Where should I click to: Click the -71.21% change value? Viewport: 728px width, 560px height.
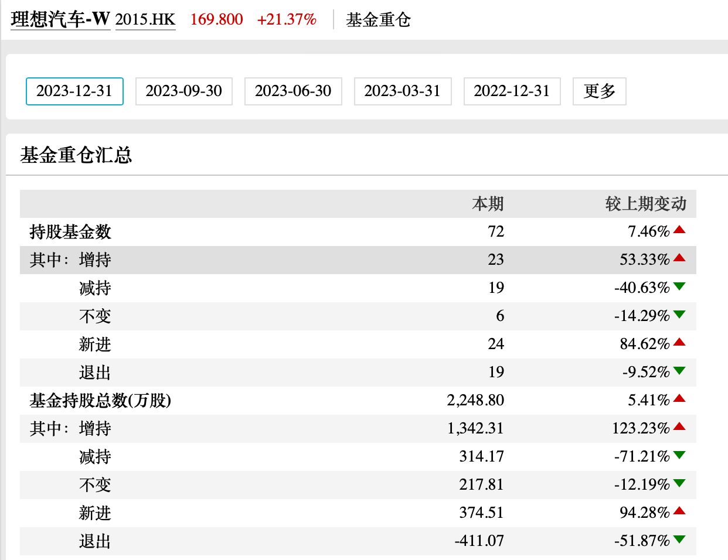(642, 457)
